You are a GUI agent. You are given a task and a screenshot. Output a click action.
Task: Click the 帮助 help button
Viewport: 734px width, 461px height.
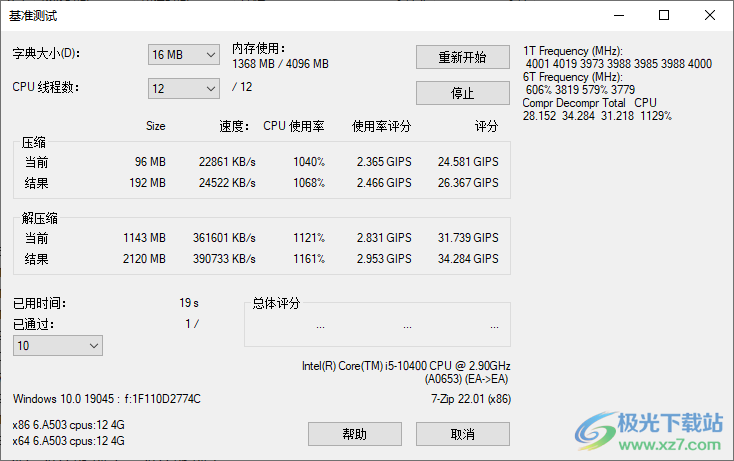point(355,434)
